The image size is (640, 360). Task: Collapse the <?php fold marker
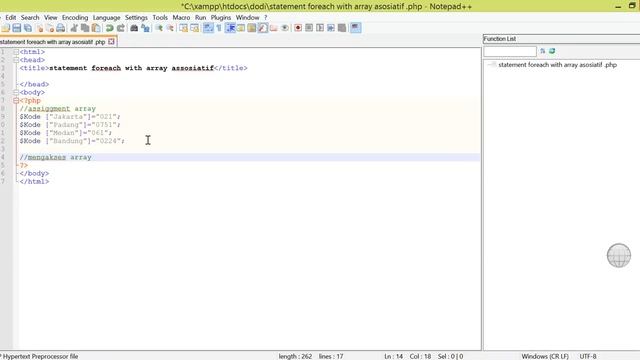pyautogui.click(x=16, y=100)
